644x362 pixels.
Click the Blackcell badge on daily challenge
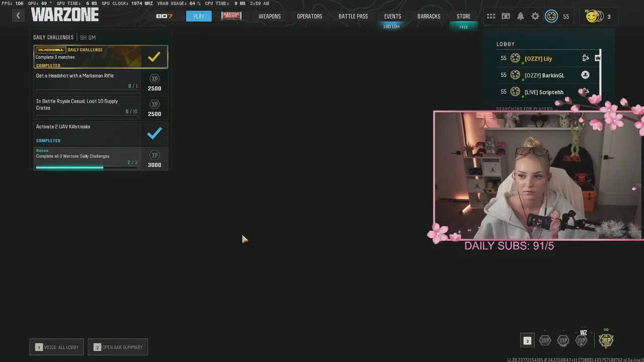51,50
